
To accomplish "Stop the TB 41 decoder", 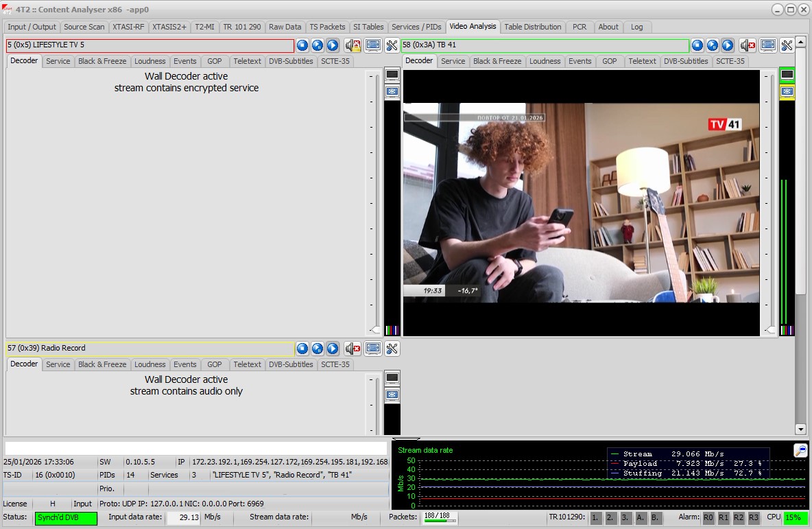I will coord(697,45).
